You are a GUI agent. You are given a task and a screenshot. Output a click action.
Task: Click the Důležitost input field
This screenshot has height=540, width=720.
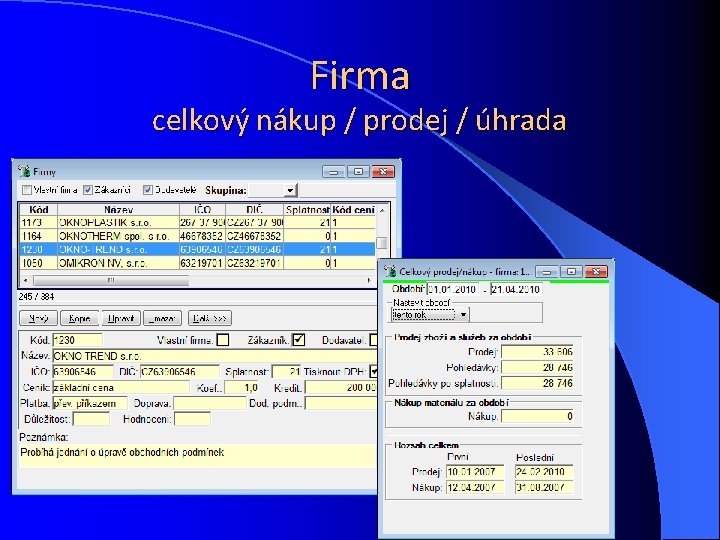[x=91, y=419]
